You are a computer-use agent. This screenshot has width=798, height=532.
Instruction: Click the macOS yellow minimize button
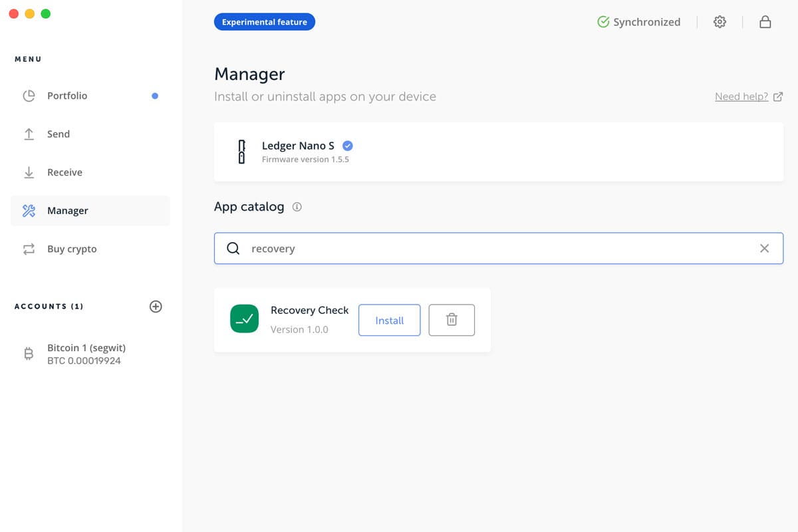tap(29, 13)
